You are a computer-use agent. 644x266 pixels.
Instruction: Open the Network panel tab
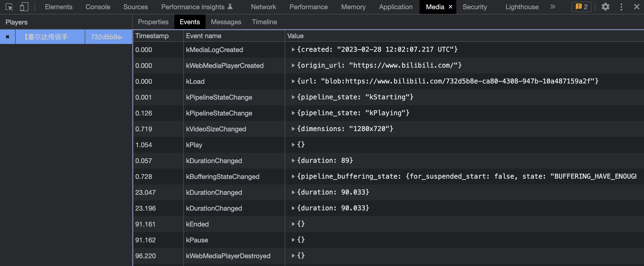tap(263, 7)
